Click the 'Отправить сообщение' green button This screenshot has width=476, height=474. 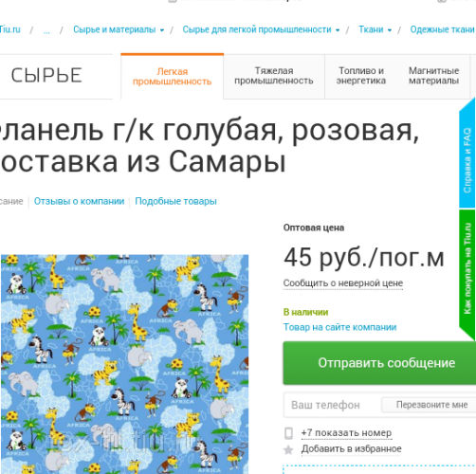pyautogui.click(x=379, y=363)
